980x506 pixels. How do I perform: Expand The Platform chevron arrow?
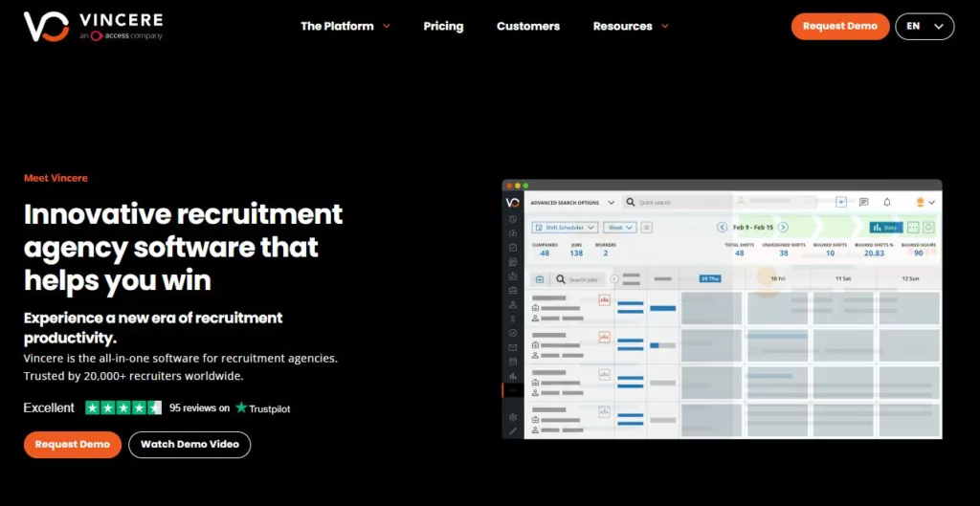coord(387,26)
